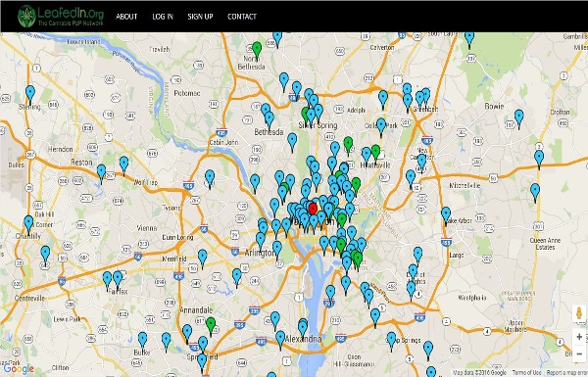Click the blue marker near Bowie
Image resolution: width=588 pixels, height=377 pixels.
[519, 118]
